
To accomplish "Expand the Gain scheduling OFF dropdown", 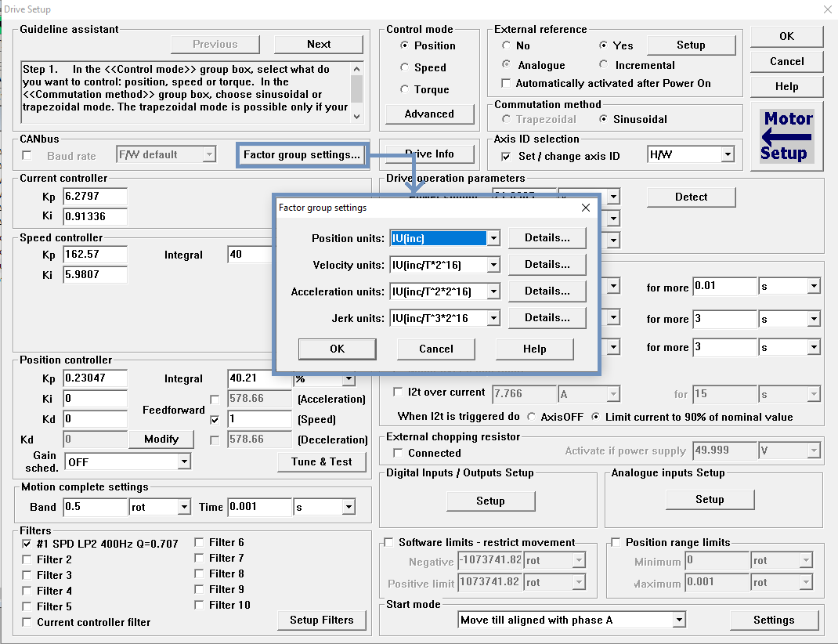I will (184, 461).
